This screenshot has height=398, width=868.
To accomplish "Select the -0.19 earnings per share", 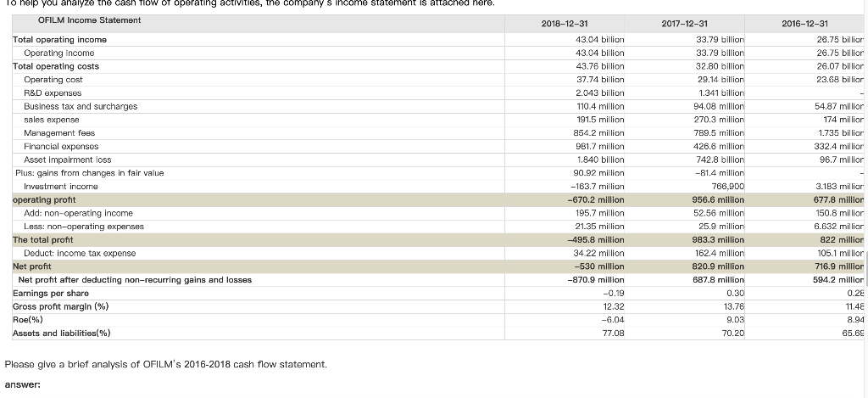I will pos(613,294).
